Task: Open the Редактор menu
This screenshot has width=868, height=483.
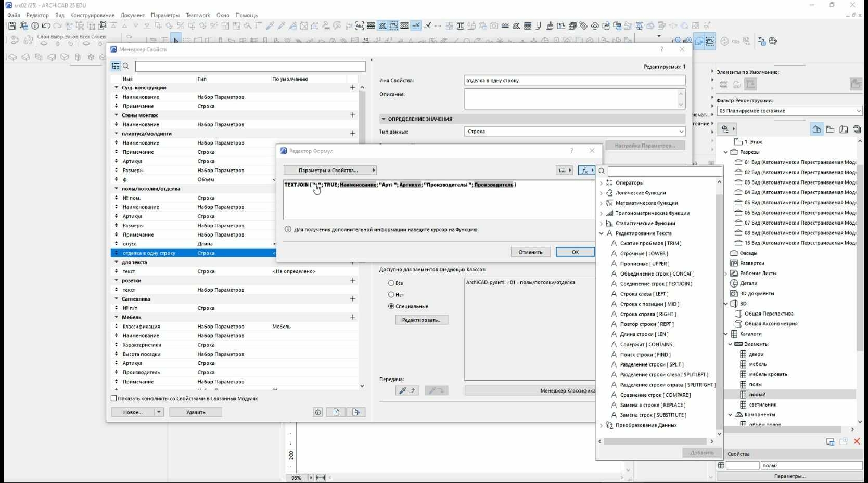Action: [37, 15]
